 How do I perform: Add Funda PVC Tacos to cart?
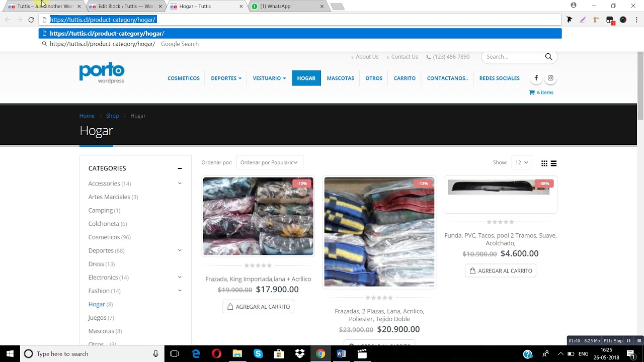(501, 271)
